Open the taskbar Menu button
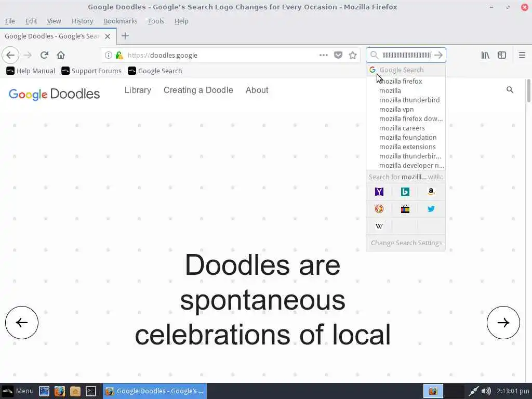 18,391
